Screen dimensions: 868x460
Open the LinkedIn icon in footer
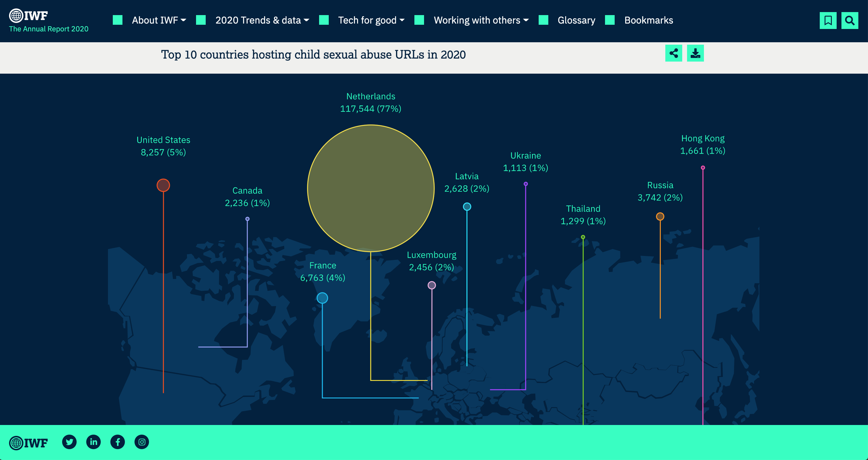(x=93, y=442)
